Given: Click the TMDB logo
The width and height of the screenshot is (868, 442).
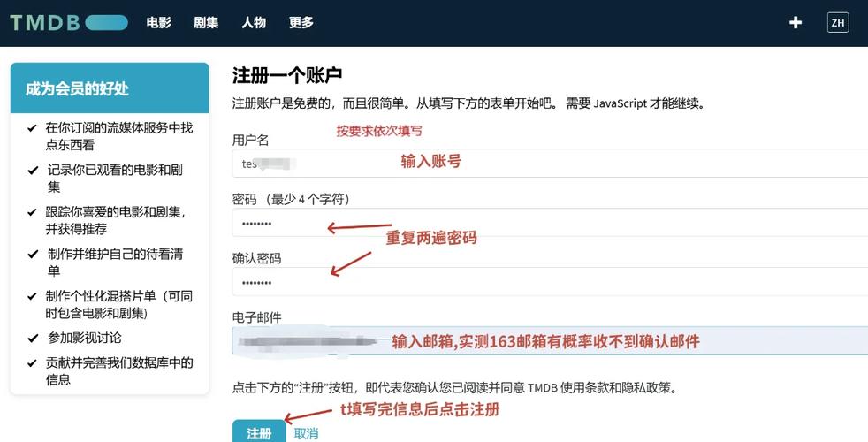Looking at the screenshot, I should coord(69,23).
